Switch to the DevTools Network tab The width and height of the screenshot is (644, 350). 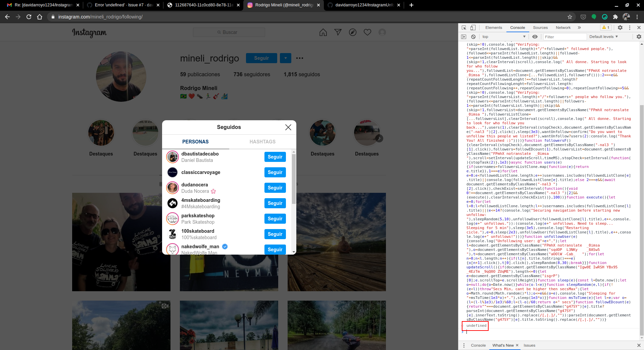(563, 28)
